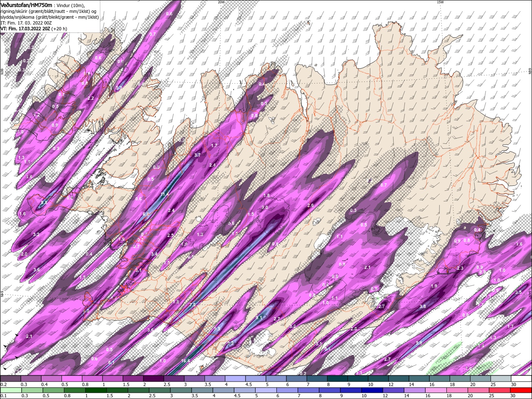Click the upper legend swatch between 0.5 and 0.8
This screenshot has height=399, width=532.
pos(72,379)
